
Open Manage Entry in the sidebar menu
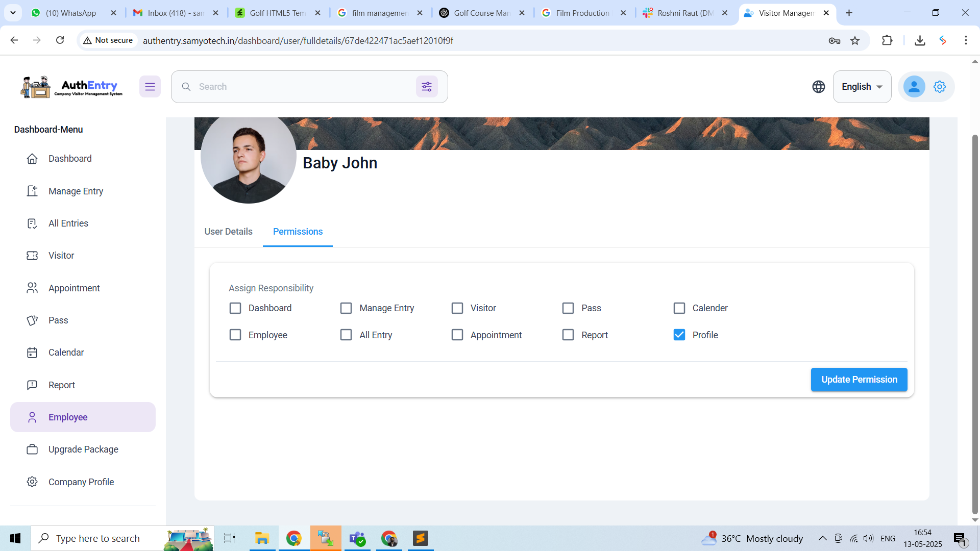(76, 191)
